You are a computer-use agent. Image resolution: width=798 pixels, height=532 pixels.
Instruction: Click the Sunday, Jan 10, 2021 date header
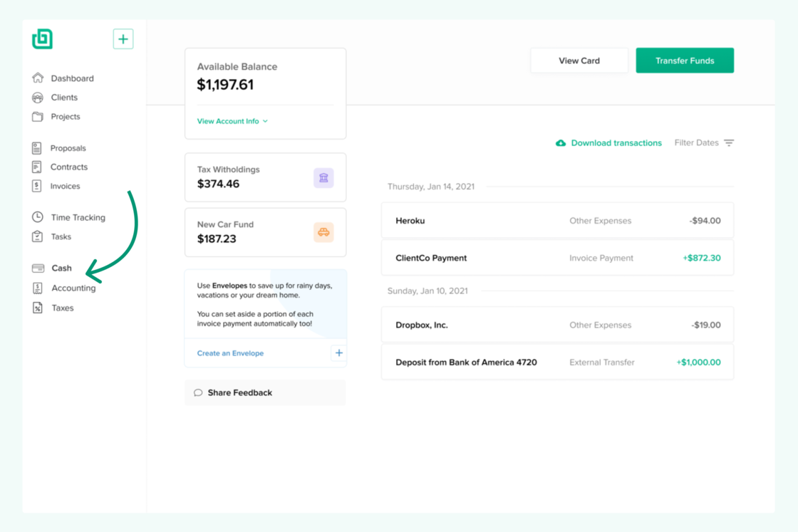coord(427,291)
